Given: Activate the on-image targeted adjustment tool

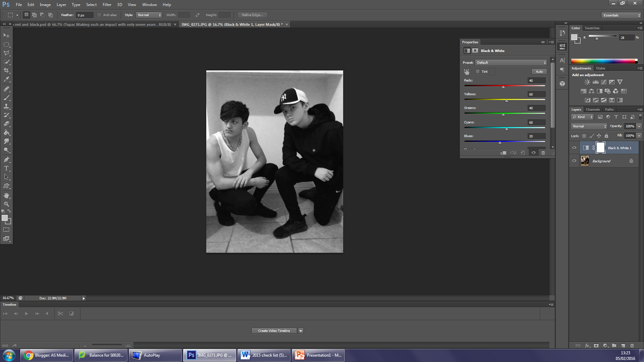Looking at the screenshot, I should click(466, 72).
